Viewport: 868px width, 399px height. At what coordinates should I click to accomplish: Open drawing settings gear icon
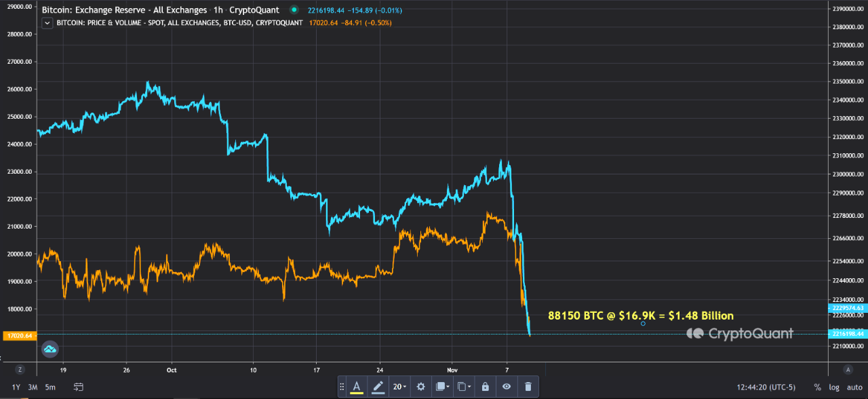click(420, 387)
